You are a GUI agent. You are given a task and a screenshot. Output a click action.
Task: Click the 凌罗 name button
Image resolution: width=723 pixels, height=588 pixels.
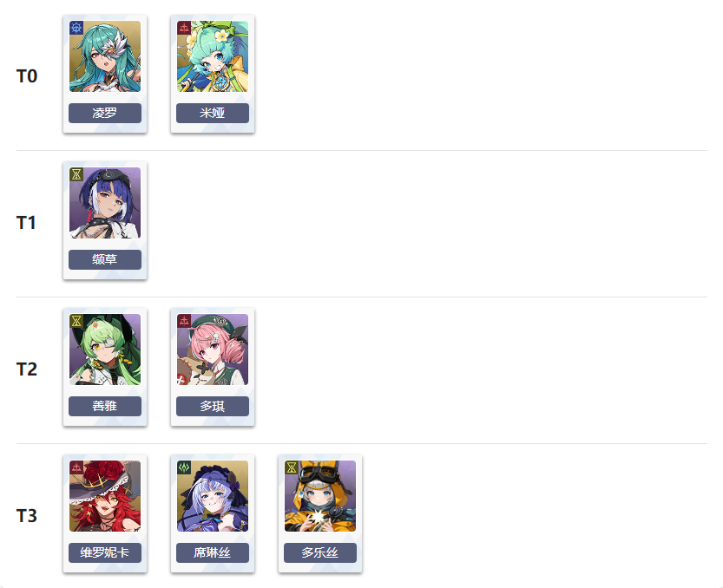[x=105, y=113]
